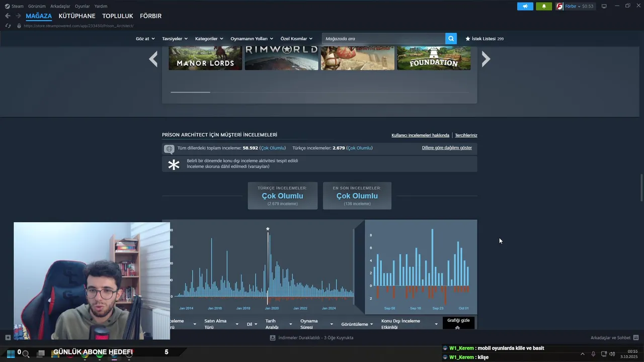
Task: Open the Manor Lords game thumbnail
Action: [x=205, y=58]
